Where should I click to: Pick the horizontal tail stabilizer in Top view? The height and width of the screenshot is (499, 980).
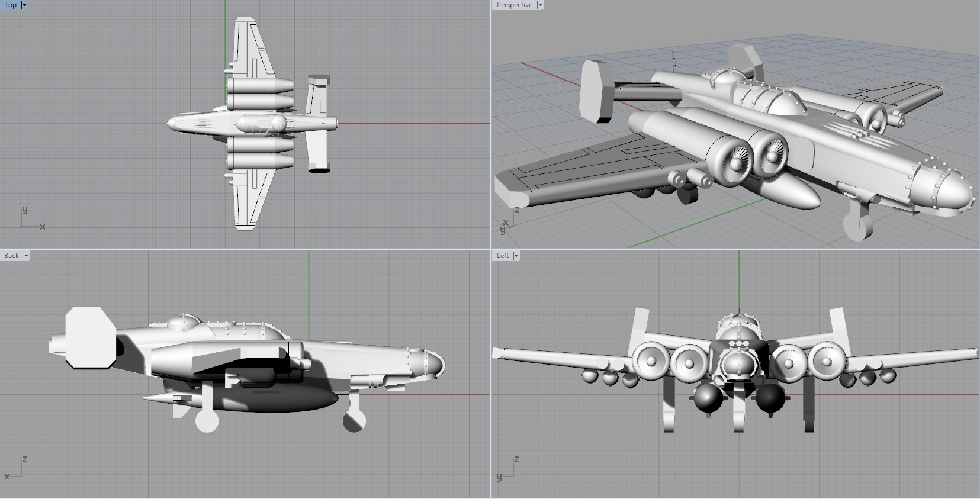click(x=317, y=124)
